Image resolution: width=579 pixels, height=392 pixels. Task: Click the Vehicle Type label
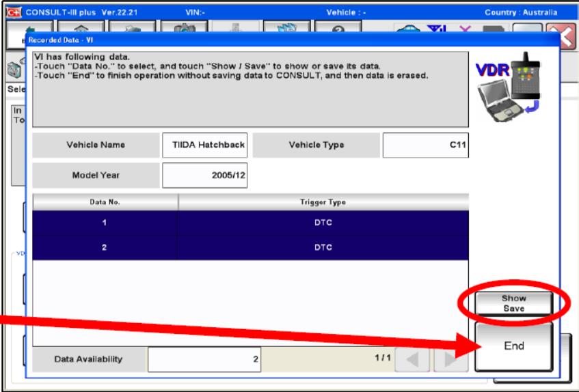pos(316,145)
